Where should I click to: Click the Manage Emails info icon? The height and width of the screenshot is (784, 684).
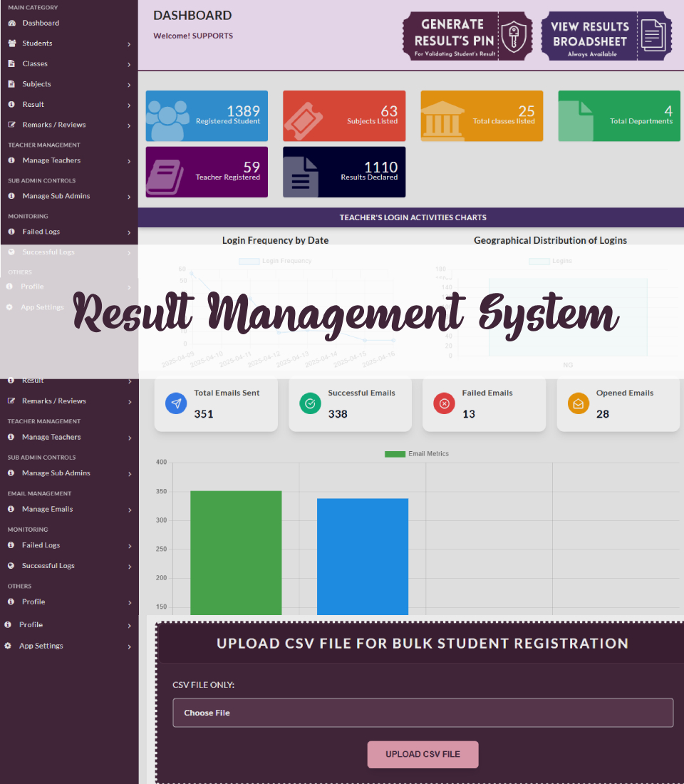coord(11,509)
